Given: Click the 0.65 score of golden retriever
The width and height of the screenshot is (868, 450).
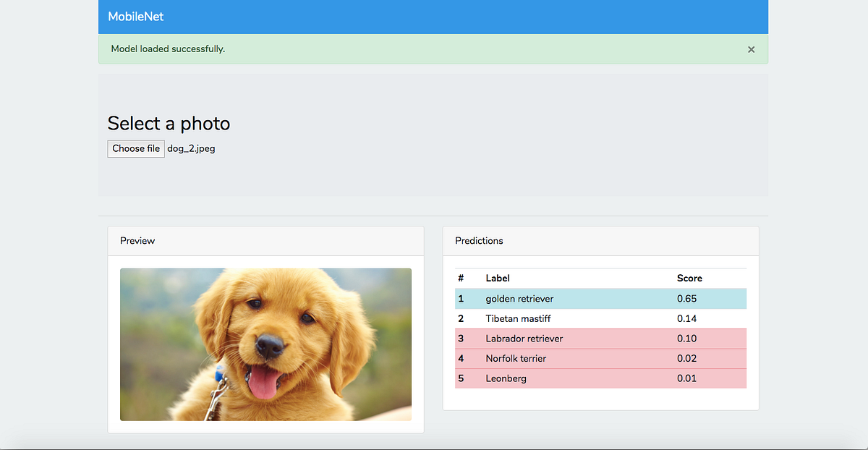Looking at the screenshot, I should (686, 298).
